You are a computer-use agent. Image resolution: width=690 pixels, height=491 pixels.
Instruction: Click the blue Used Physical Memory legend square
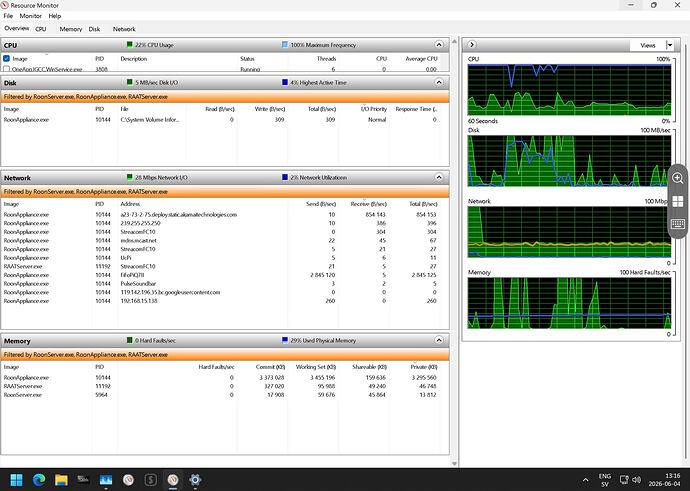coord(285,340)
